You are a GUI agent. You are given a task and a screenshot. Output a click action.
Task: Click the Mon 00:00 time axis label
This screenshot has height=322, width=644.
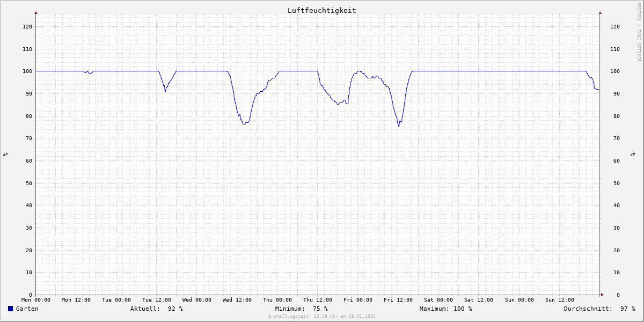[x=36, y=300]
